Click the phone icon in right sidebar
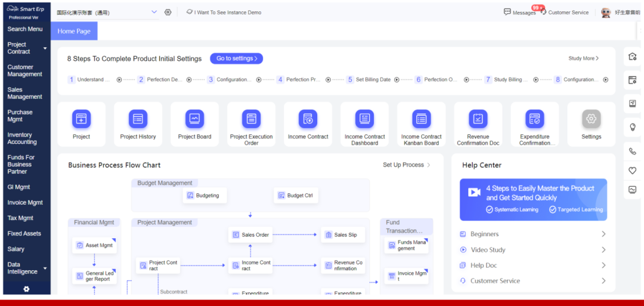Viewport: 644px width, 306px height. pos(632,151)
